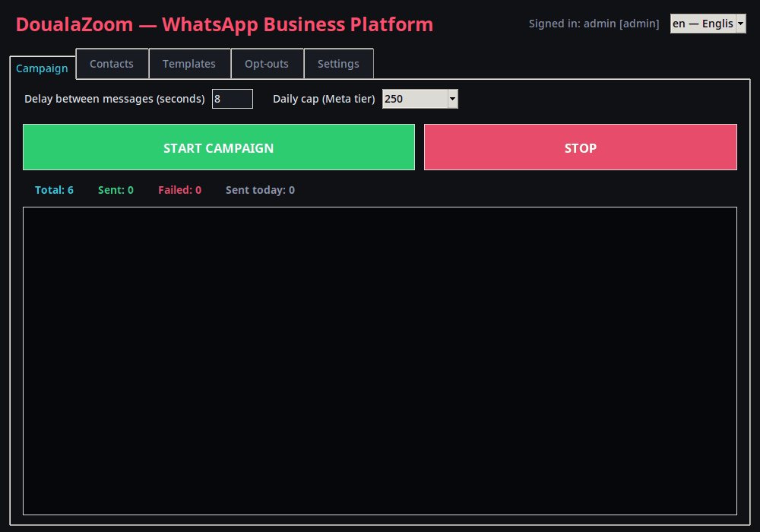Click the Total: 6 counter label
This screenshot has height=532, width=760.
[x=54, y=190]
